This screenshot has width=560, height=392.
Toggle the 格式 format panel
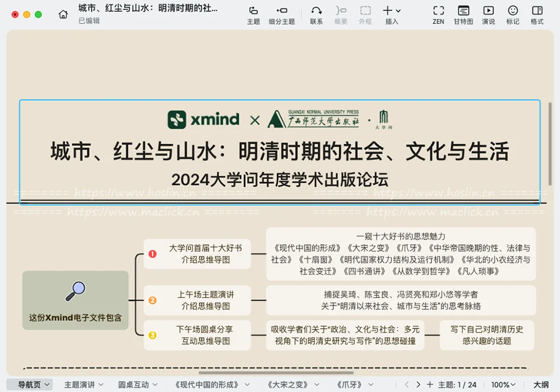(x=537, y=15)
